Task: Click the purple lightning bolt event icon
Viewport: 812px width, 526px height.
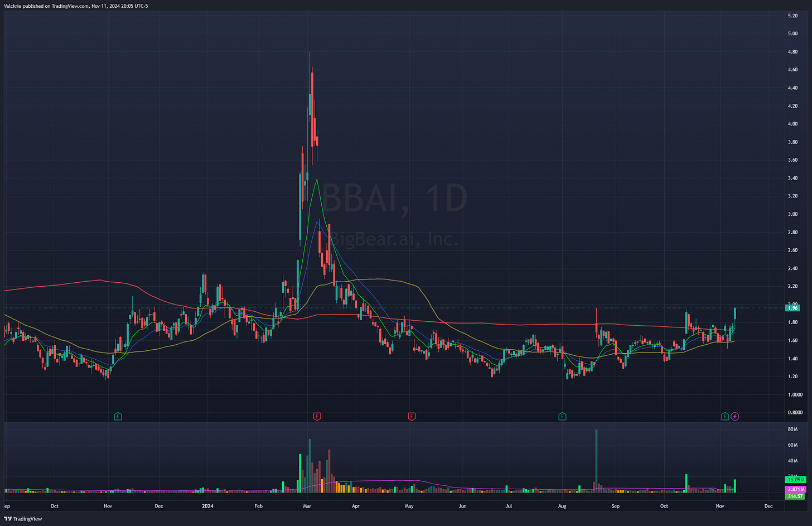Action: pos(735,416)
